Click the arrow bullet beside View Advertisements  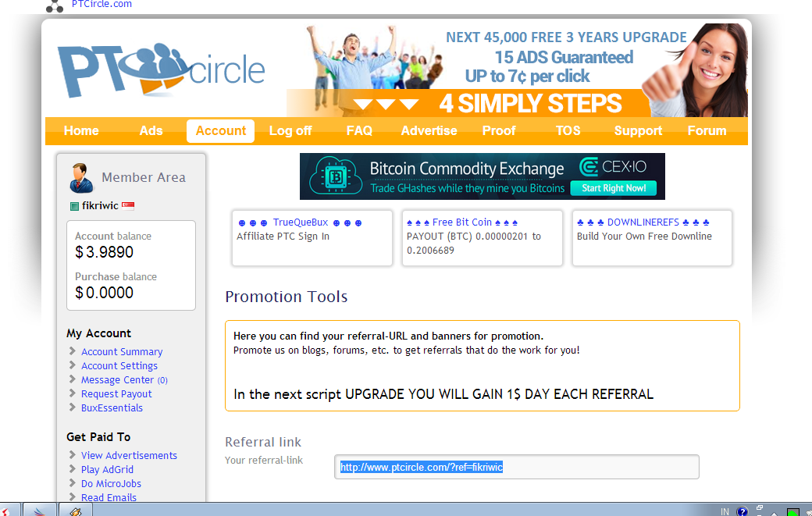(x=73, y=455)
